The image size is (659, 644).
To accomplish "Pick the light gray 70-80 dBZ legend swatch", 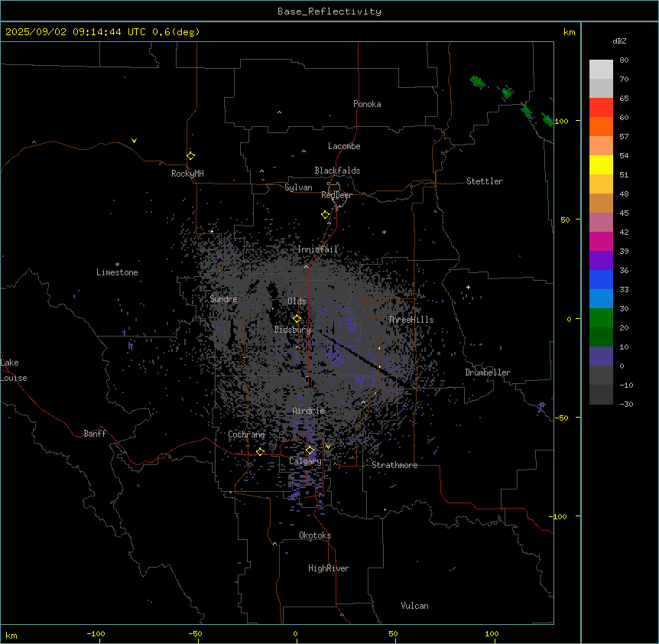I will pos(601,70).
